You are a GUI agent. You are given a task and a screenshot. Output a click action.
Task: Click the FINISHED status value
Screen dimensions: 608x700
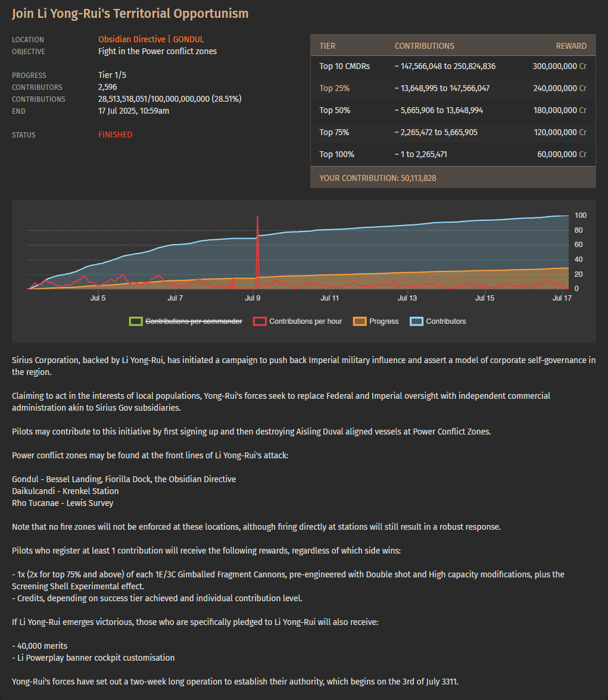(116, 135)
